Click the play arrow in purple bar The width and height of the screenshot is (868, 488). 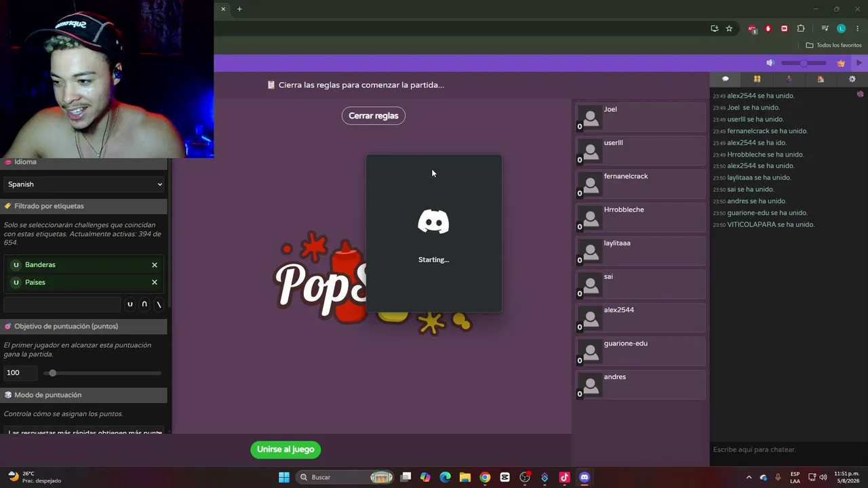[859, 63]
